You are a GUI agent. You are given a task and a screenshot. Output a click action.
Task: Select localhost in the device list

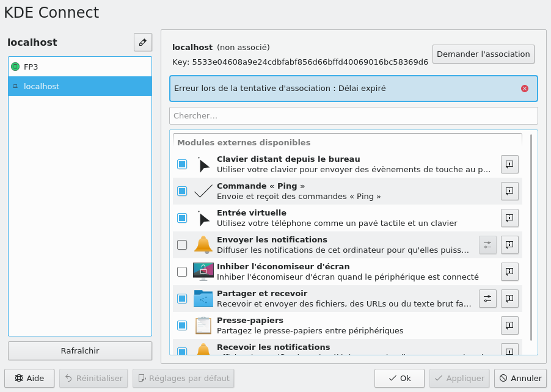point(80,86)
